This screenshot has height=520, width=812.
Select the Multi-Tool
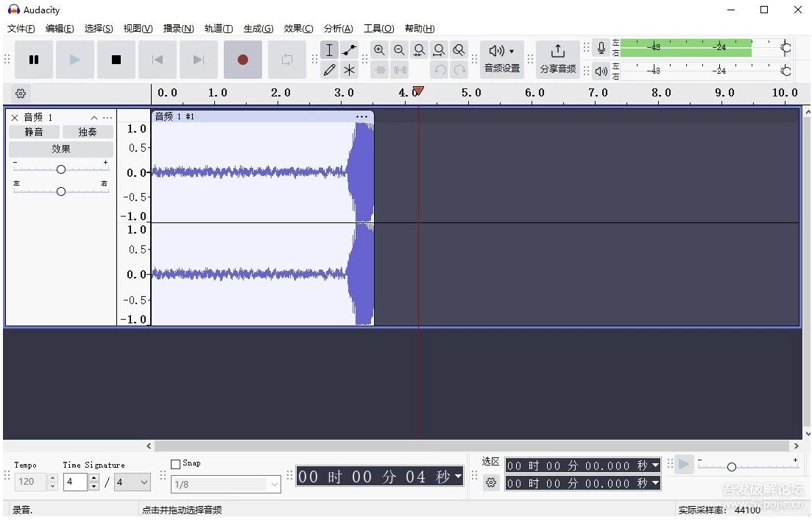(x=349, y=70)
